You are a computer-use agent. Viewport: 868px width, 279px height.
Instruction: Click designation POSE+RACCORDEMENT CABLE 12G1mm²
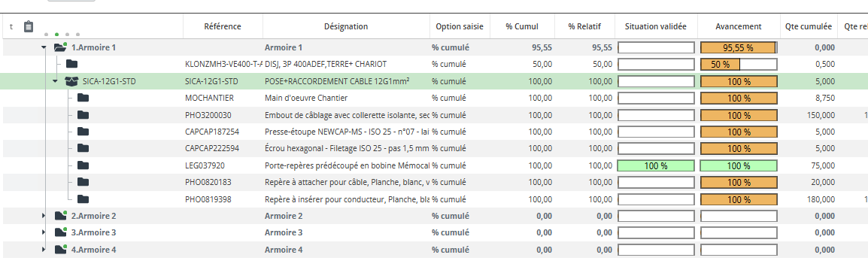click(x=337, y=81)
